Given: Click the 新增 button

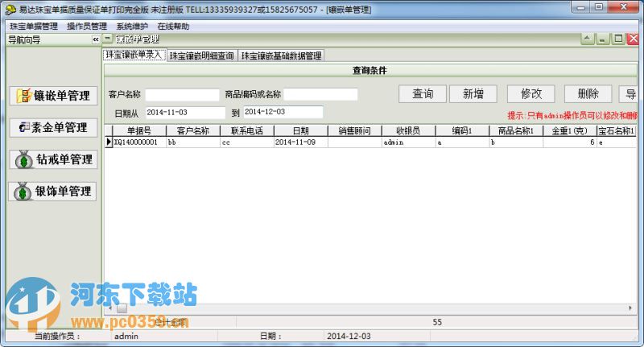Looking at the screenshot, I should click(473, 94).
